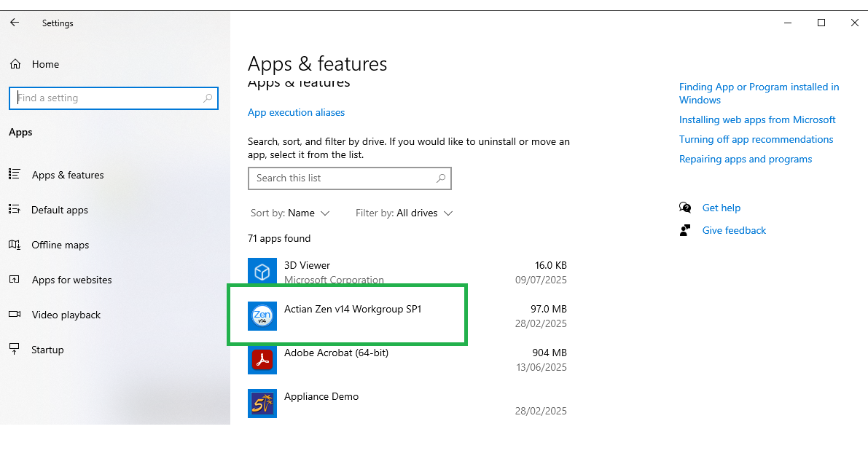
Task: Open Apps for websites section
Action: point(72,280)
